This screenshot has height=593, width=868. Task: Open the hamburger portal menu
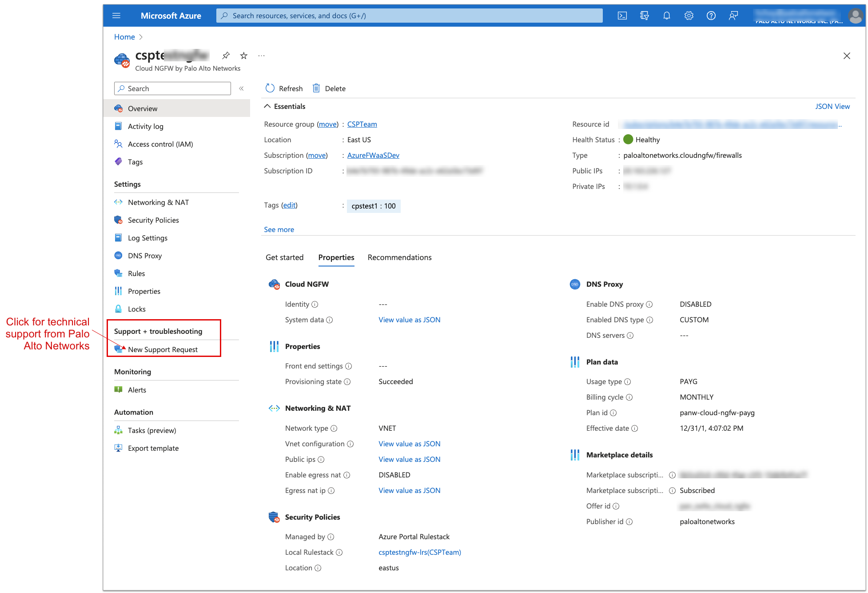[x=116, y=16]
